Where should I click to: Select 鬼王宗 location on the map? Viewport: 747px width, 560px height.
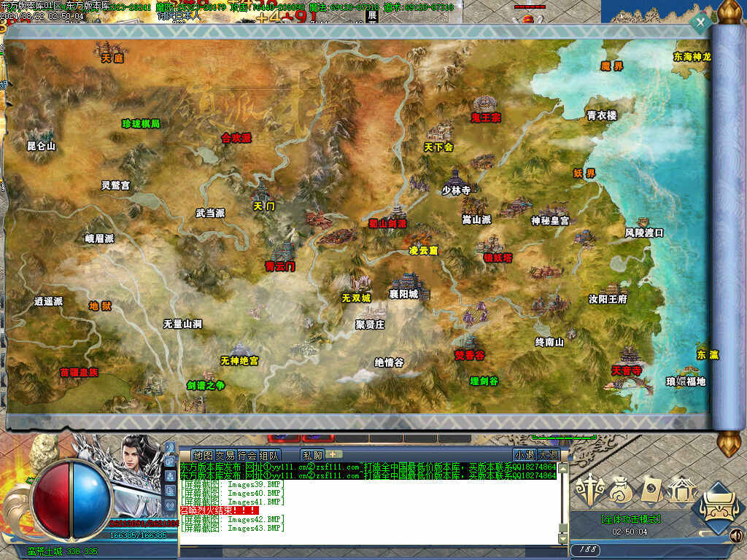486,117
